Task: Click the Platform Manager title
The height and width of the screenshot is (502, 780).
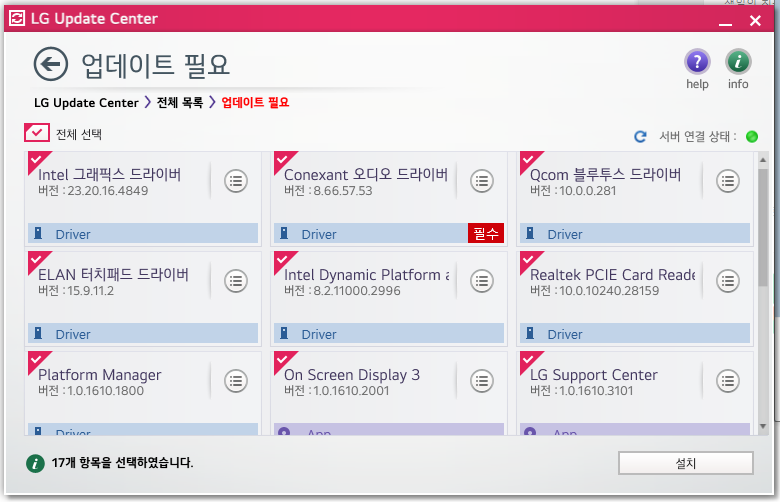Action: click(x=99, y=375)
